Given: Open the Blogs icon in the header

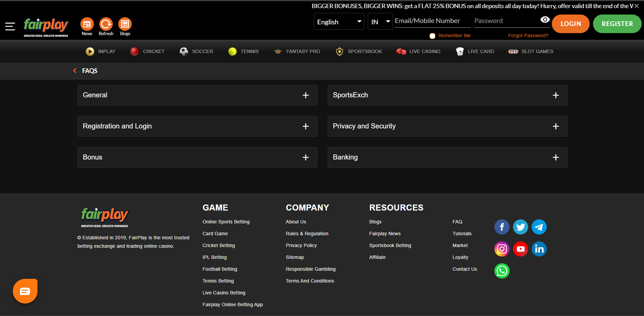Looking at the screenshot, I should (125, 27).
